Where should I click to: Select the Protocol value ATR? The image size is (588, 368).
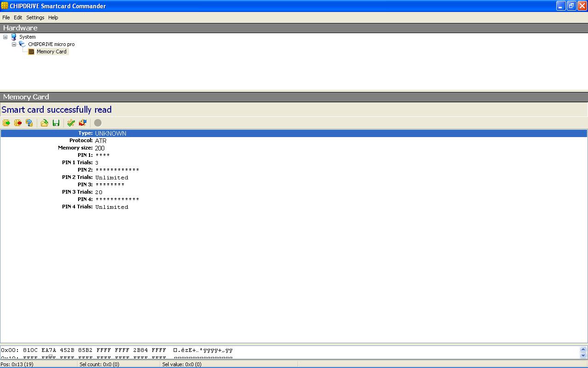[101, 141]
